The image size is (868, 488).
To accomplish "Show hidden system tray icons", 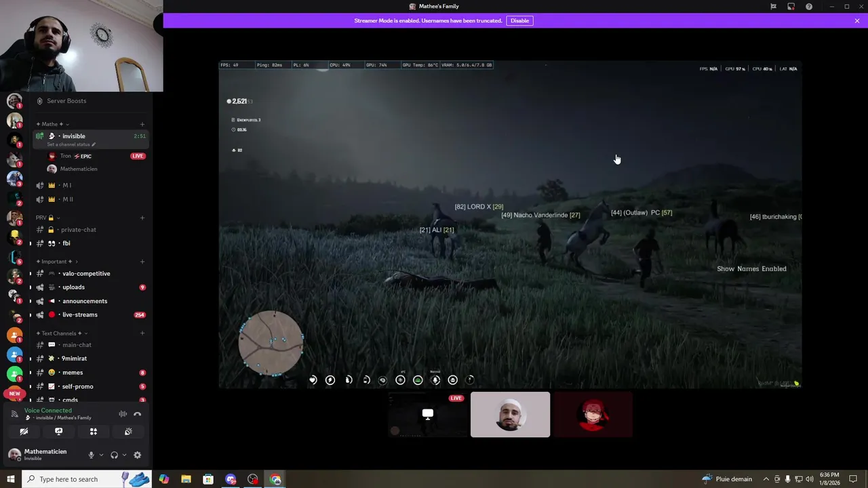I will 766,479.
